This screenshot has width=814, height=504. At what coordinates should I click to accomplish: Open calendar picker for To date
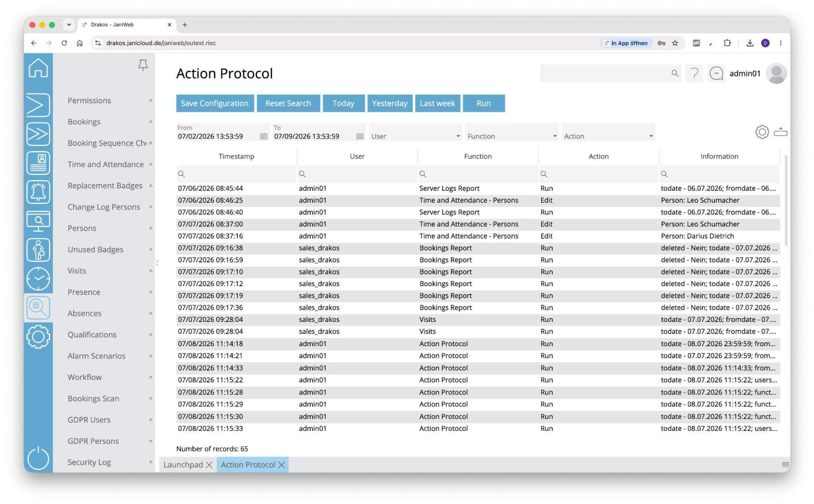click(360, 136)
